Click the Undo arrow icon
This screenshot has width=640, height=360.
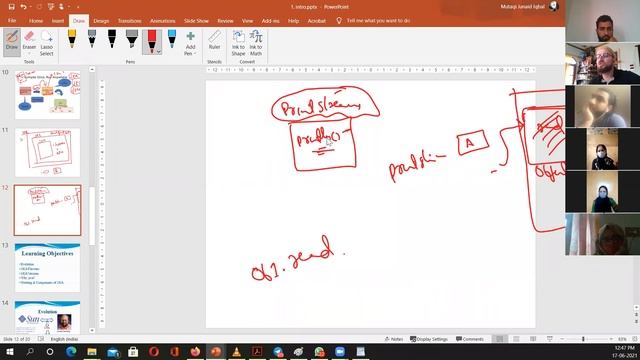(x=23, y=7)
